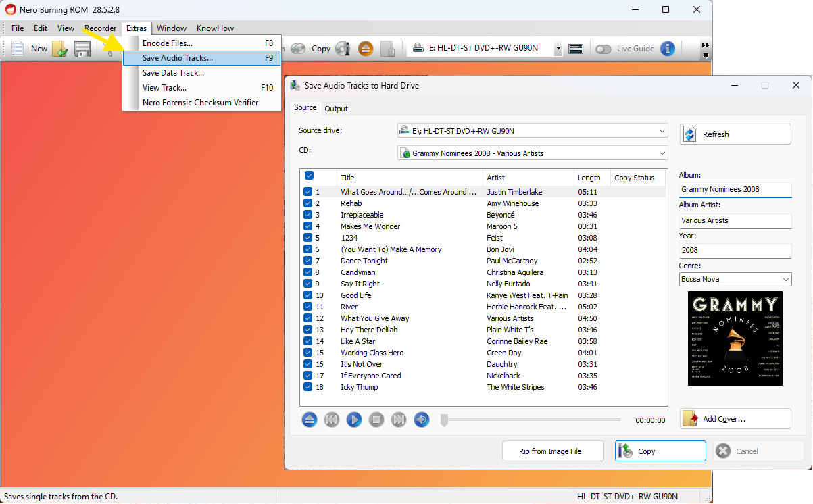
Task: Switch to the Output tab
Action: [x=336, y=109]
